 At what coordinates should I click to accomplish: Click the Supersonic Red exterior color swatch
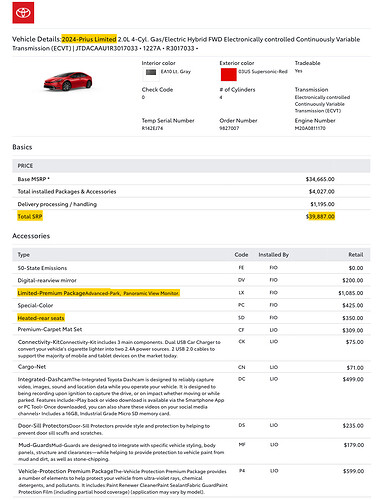(229, 74)
